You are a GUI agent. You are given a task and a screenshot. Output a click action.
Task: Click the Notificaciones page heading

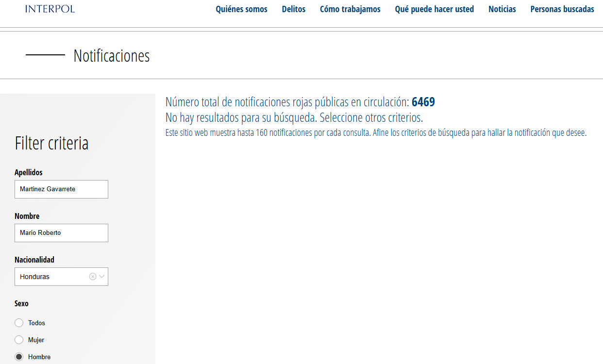point(111,56)
